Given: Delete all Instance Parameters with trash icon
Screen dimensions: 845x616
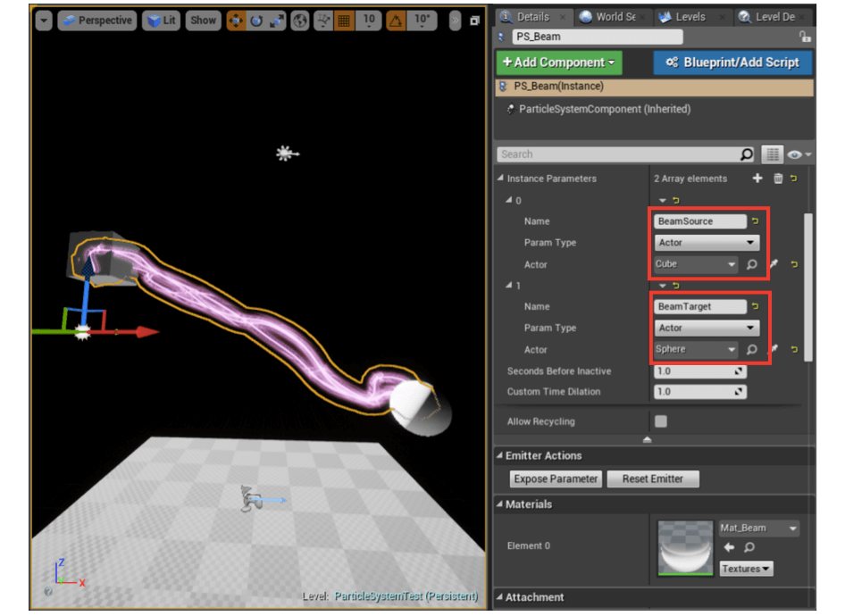Looking at the screenshot, I should coord(778,179).
